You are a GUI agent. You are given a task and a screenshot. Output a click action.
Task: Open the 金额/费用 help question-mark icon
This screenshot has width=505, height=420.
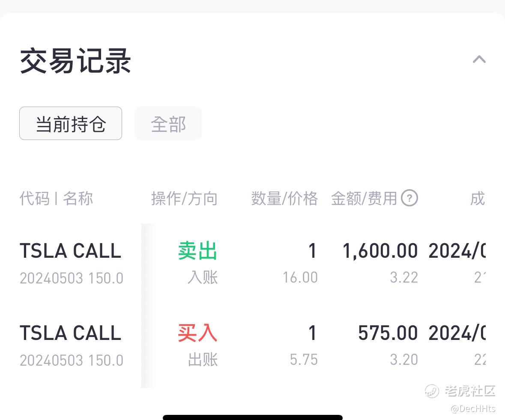pos(409,198)
